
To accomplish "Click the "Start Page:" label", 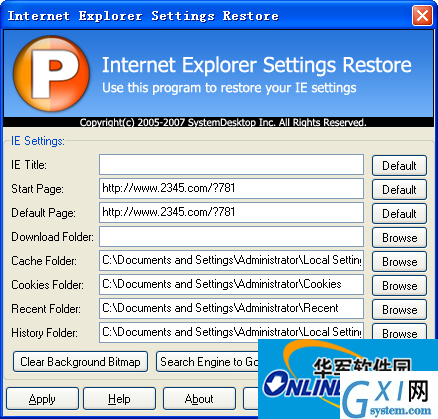I will pyautogui.click(x=37, y=189).
